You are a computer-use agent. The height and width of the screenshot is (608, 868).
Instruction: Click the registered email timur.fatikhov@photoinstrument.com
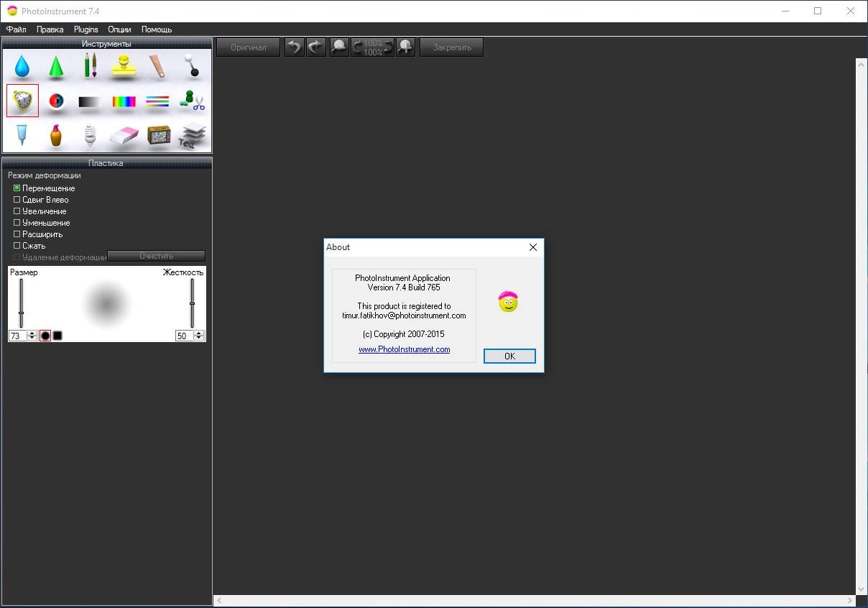point(404,315)
